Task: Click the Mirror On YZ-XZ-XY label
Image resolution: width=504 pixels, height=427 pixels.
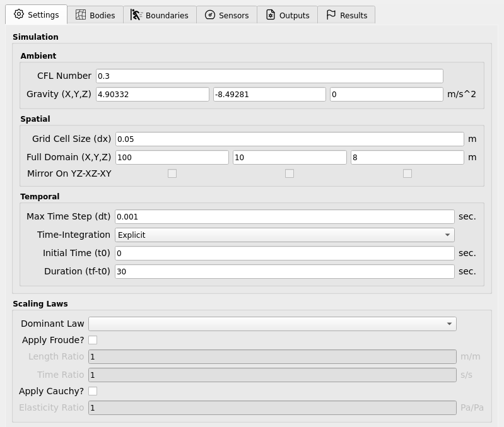Action: click(x=69, y=173)
